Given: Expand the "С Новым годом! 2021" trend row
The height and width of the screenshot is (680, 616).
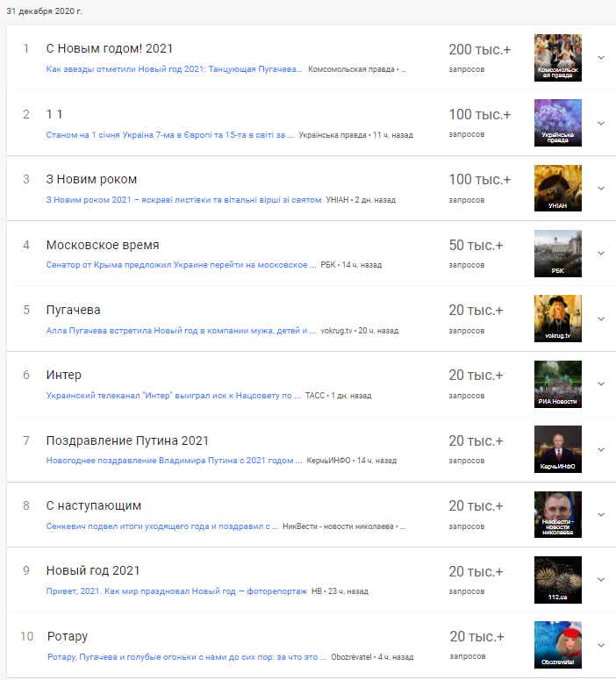Looking at the screenshot, I should (x=601, y=58).
